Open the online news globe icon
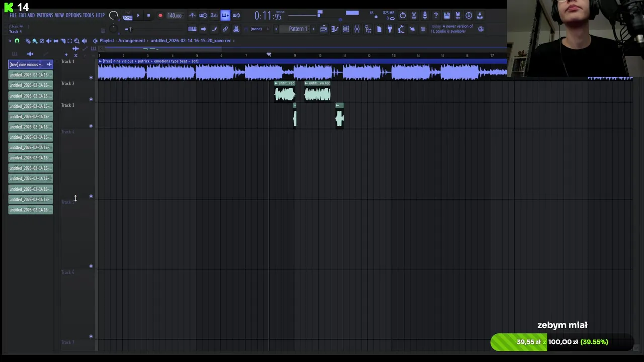The height and width of the screenshot is (362, 644). tap(481, 29)
